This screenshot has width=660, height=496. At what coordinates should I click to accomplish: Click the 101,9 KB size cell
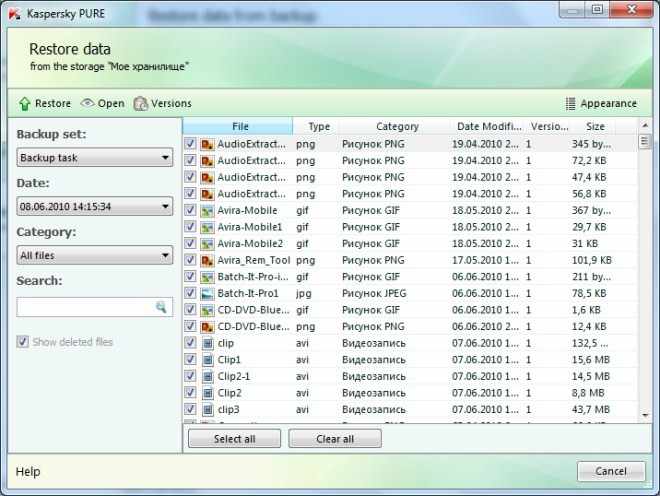(591, 260)
